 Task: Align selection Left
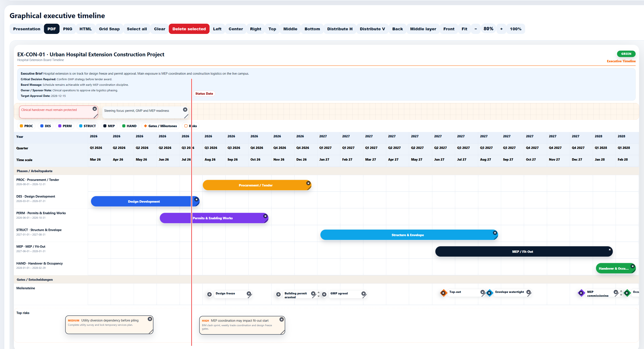[x=217, y=29]
